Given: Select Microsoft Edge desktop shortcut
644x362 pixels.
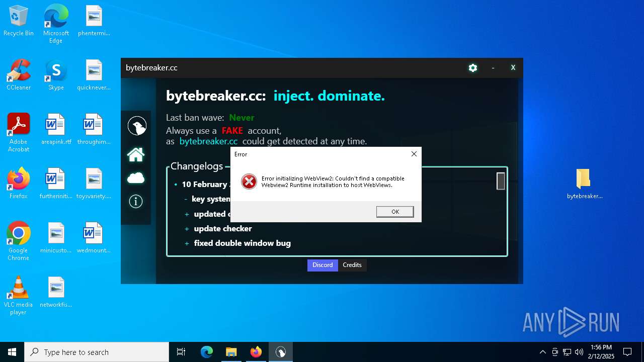Looking at the screenshot, I should 56,24.
